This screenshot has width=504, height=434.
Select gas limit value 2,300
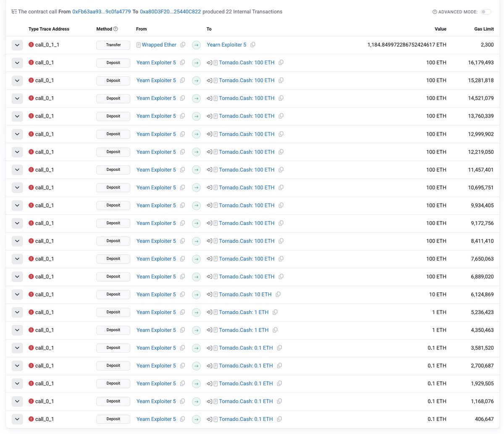[487, 45]
